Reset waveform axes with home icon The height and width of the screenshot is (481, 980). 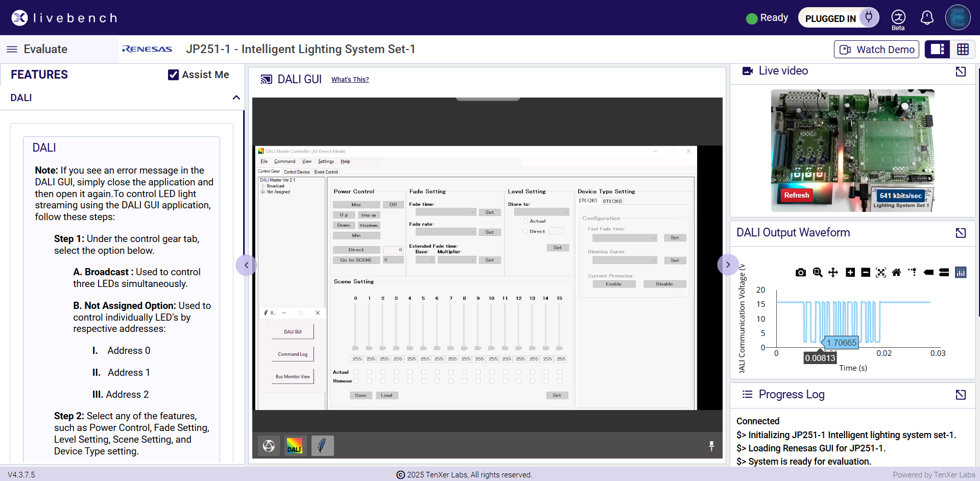896,273
